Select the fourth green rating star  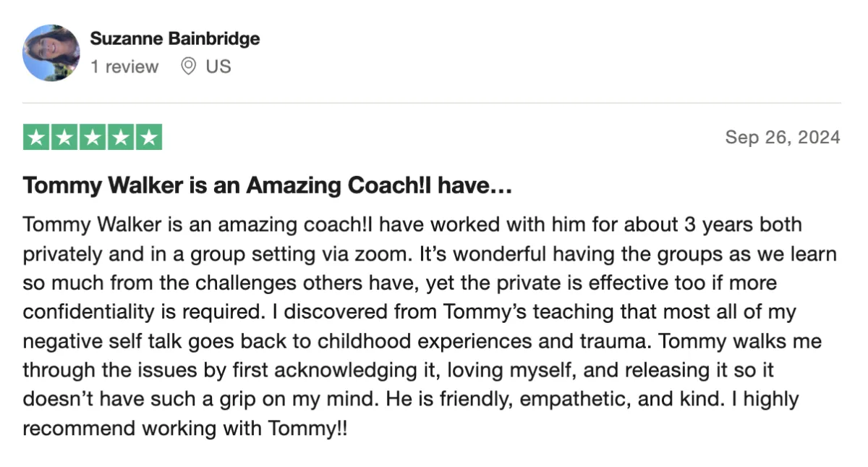(x=120, y=138)
